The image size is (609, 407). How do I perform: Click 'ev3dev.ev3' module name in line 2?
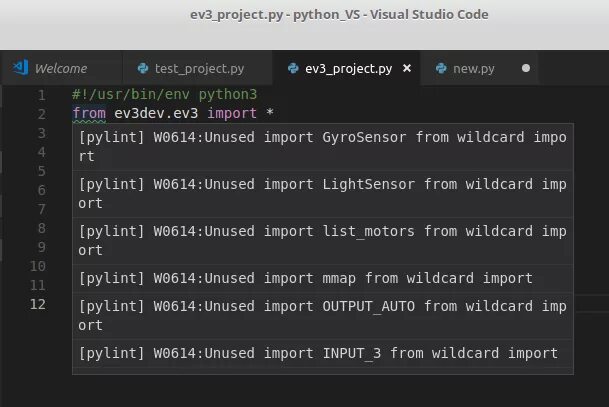156,113
